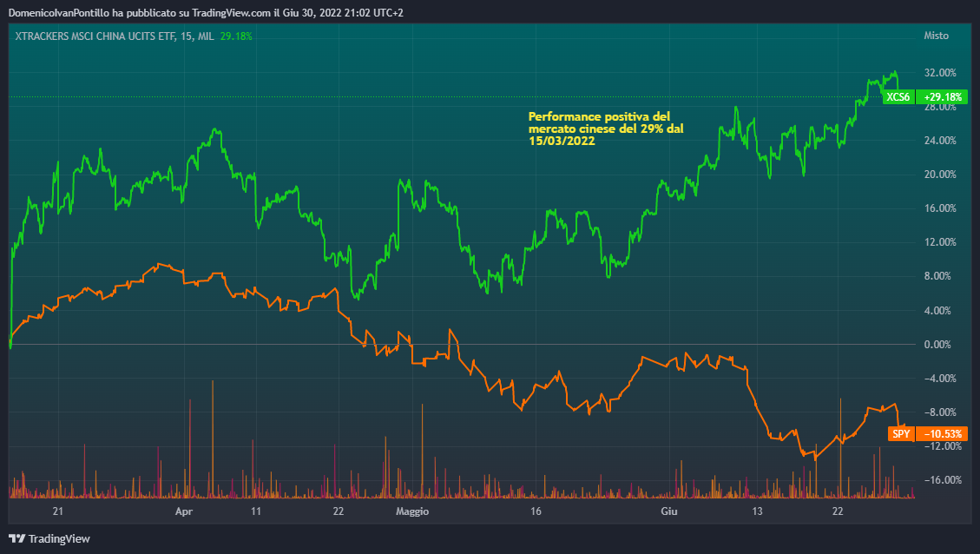The height and width of the screenshot is (554, 980).
Task: Click the 20.00% axis label
Action: coord(940,175)
